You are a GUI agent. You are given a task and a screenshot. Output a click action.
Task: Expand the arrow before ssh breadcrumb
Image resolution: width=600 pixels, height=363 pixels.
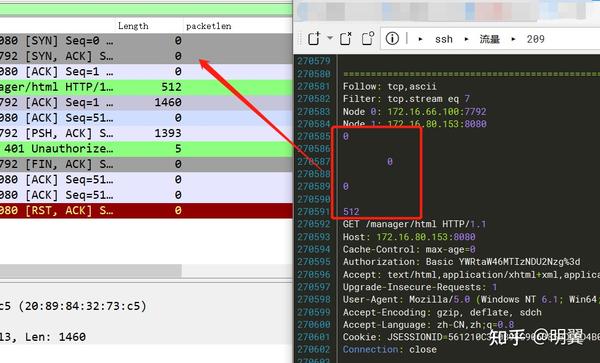pos(421,39)
